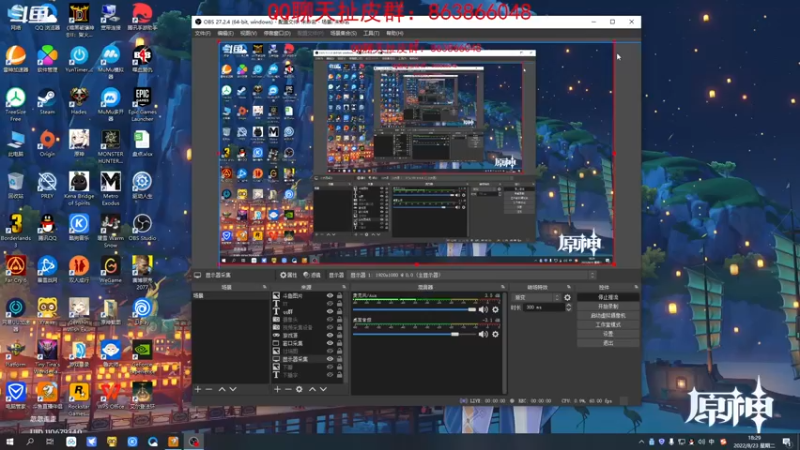This screenshot has height=450, width=800.
Task: Pop out the 混音器 dock panel
Action: [503, 287]
